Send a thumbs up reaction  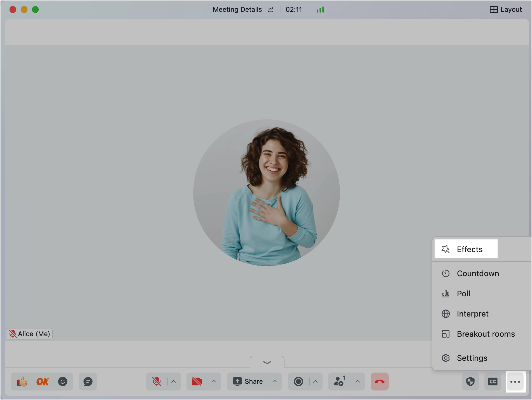(22, 382)
